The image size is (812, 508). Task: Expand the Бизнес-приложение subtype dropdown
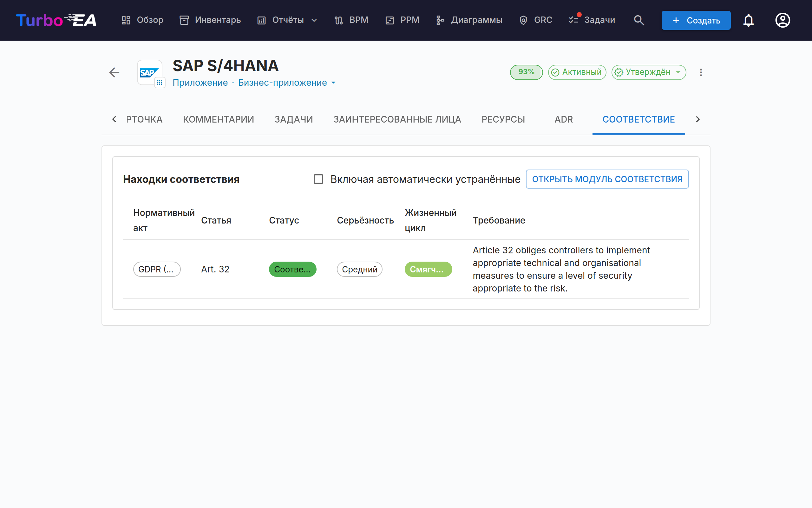(287, 83)
